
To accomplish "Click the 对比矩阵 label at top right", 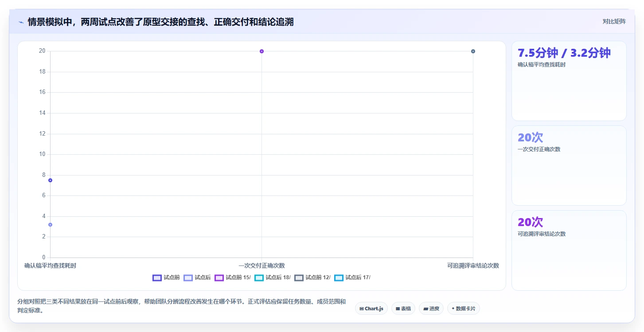I will (614, 22).
